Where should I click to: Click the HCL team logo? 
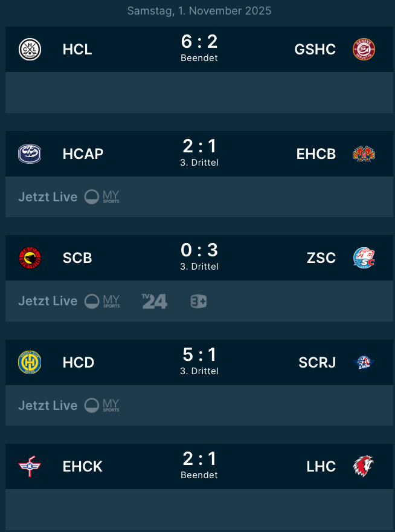click(30, 49)
